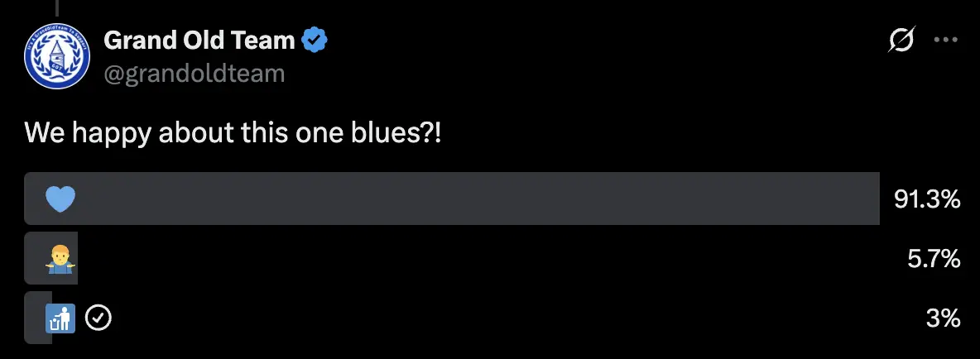The height and width of the screenshot is (359, 980).
Task: Click the litter bin emoji
Action: click(x=60, y=318)
